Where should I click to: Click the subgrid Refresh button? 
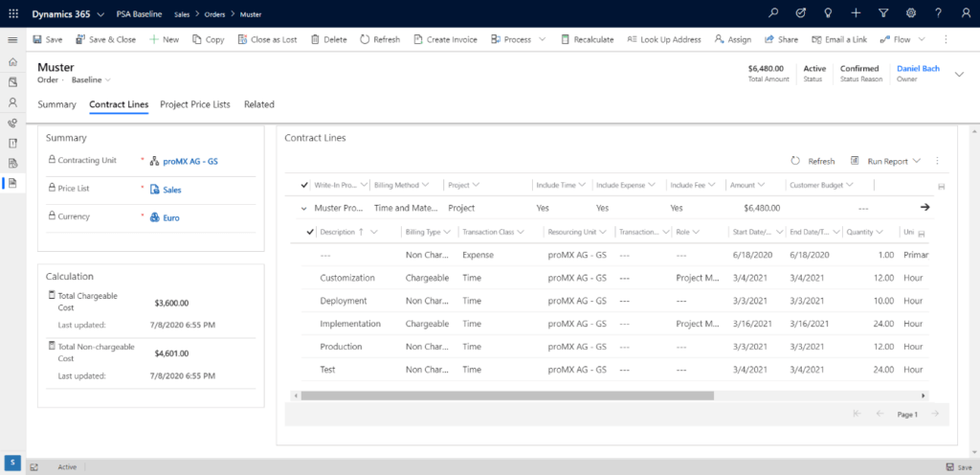[x=813, y=161]
